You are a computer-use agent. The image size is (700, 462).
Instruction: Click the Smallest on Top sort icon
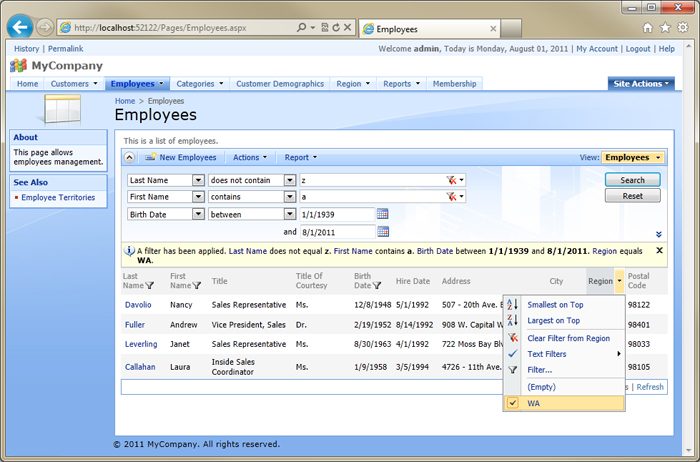(512, 305)
